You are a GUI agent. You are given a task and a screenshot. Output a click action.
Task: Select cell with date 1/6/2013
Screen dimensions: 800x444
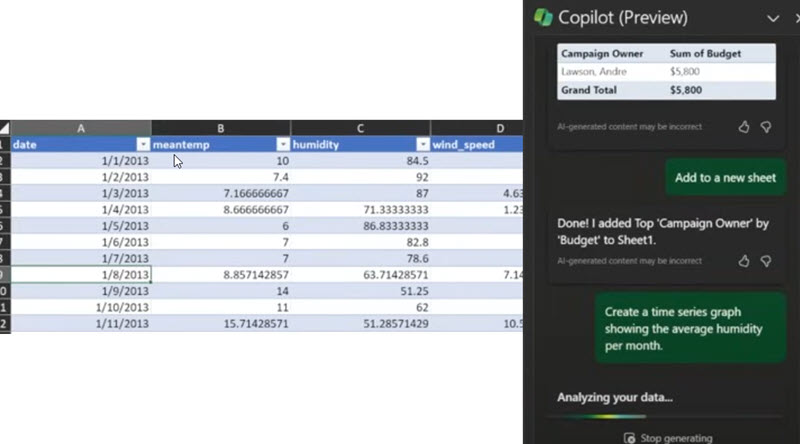point(81,242)
